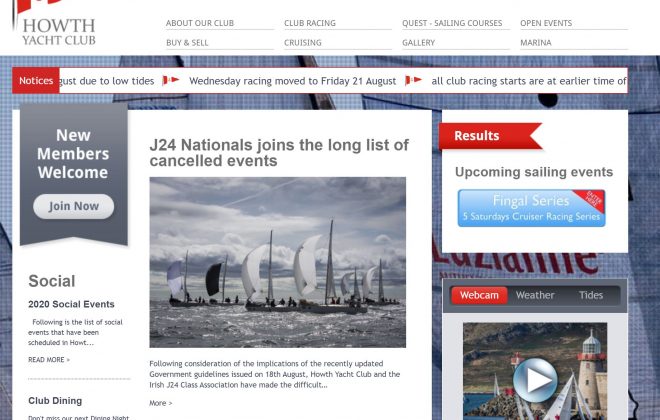660x420 pixels.
Task: Open 2020 Social Events link
Action: point(71,304)
